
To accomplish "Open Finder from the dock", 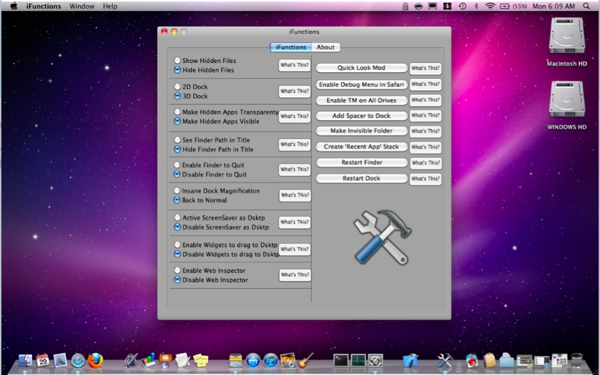I will [x=25, y=360].
